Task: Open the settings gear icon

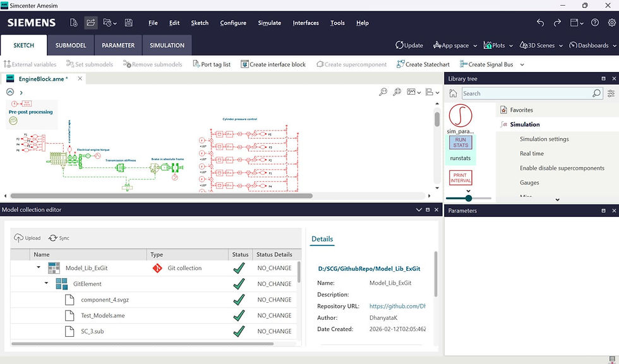Action: point(611,23)
